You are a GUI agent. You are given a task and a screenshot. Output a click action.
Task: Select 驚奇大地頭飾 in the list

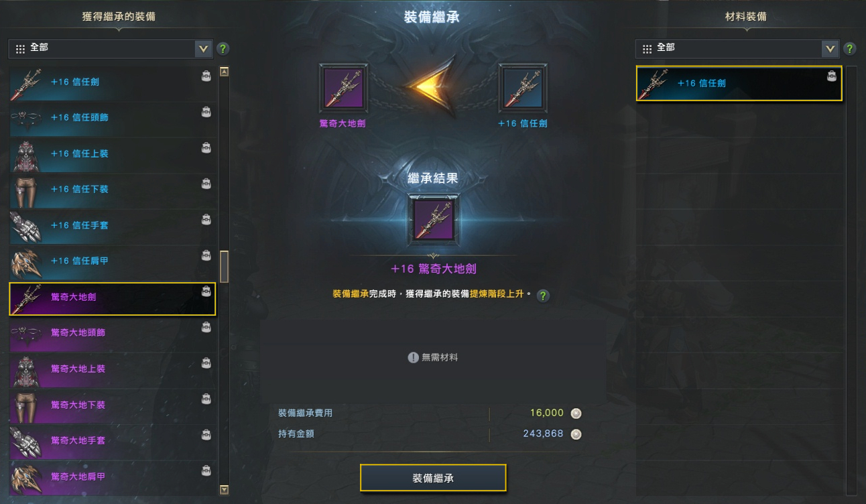(x=113, y=333)
